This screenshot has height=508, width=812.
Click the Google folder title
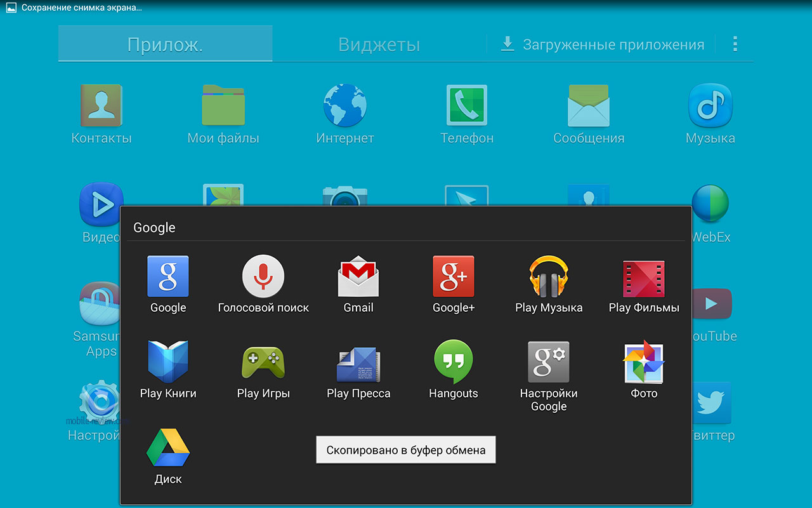(x=154, y=227)
